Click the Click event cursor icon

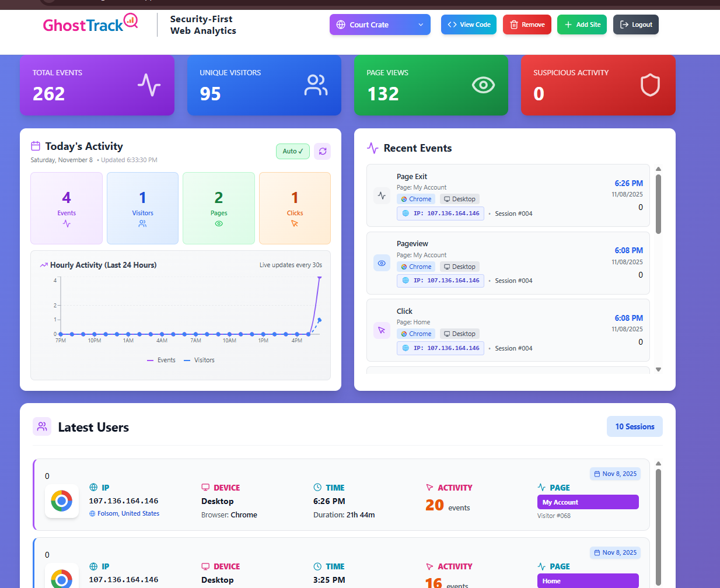click(x=382, y=330)
